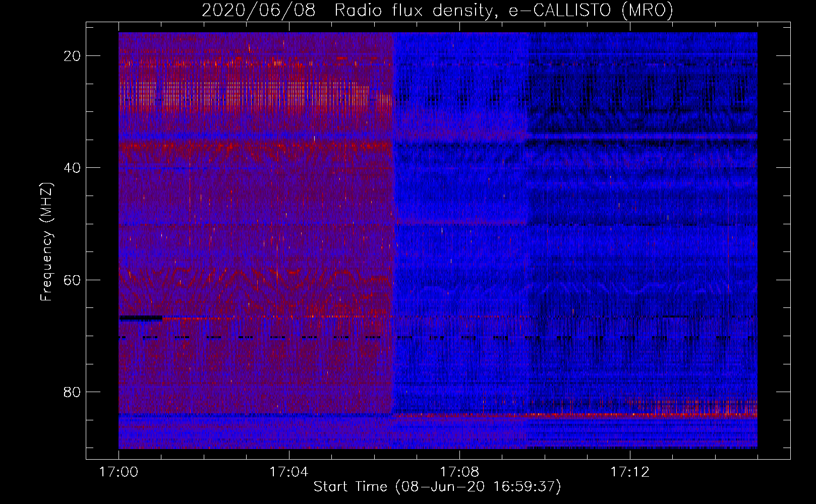Click the 17:12 time tick label
Image resolution: width=816 pixels, height=504 pixels.
pos(630,472)
